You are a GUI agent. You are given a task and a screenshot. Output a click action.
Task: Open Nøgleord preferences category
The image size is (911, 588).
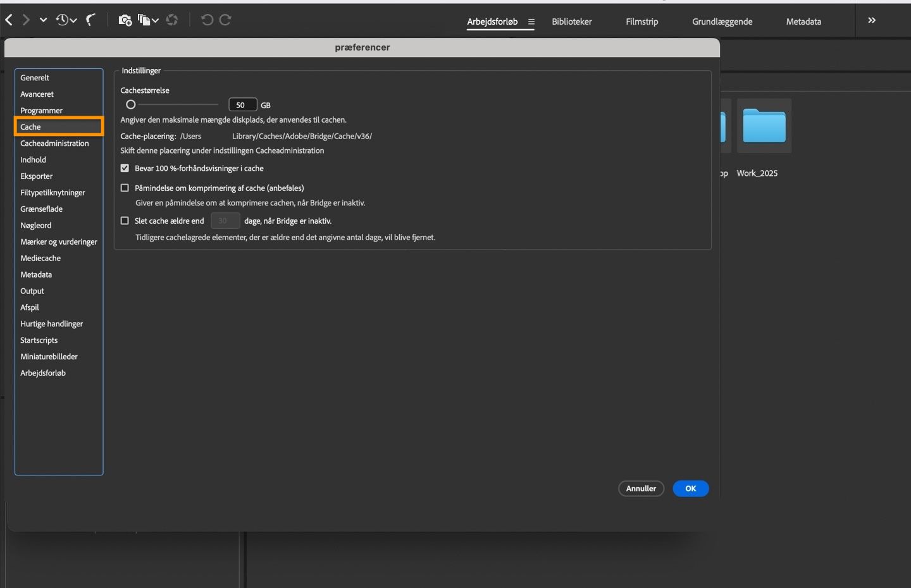(x=59, y=226)
